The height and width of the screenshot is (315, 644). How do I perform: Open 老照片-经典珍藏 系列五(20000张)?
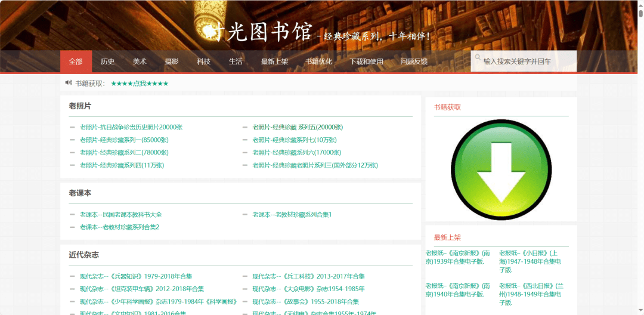298,127
